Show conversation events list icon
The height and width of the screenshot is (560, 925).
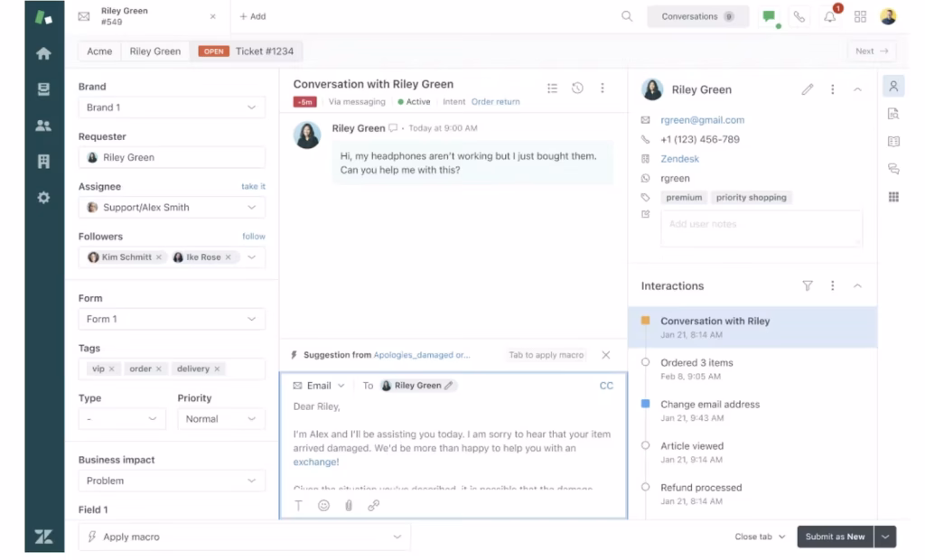pos(552,88)
